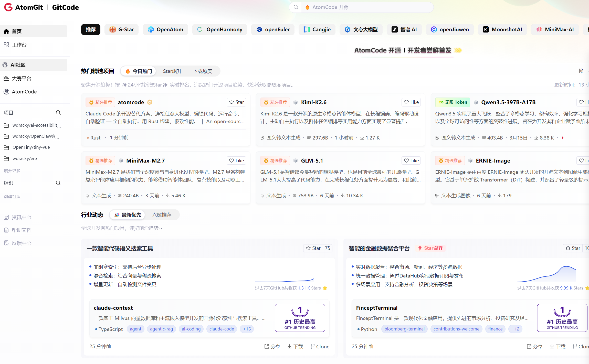Click the verified badge next to atomcode
This screenshot has height=364, width=589.
point(150,102)
